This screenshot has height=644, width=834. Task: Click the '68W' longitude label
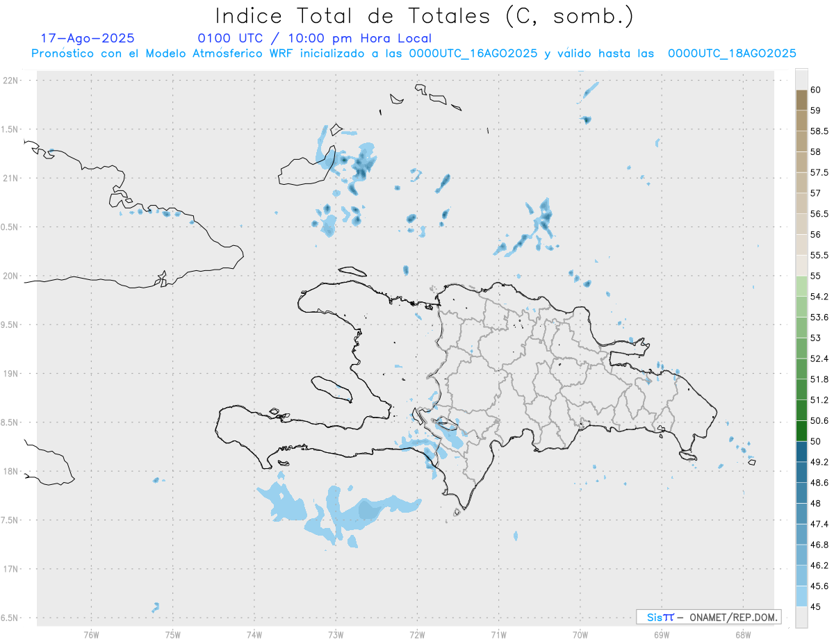click(x=743, y=634)
